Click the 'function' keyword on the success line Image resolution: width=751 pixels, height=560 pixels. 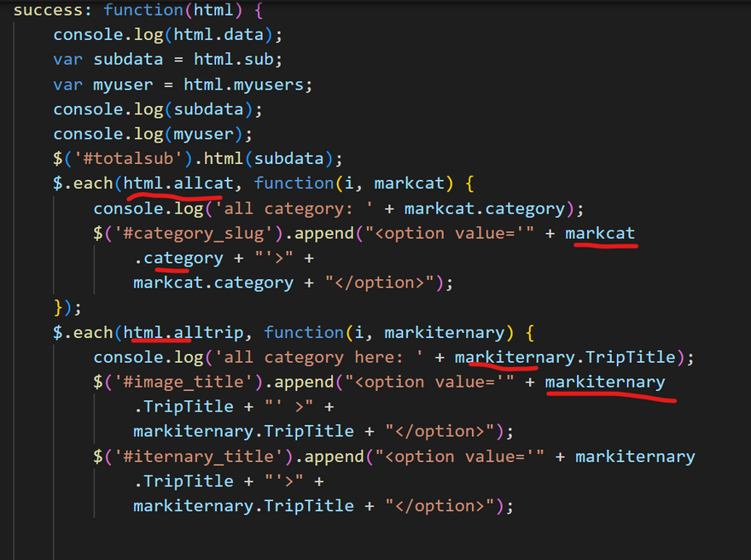point(143,11)
